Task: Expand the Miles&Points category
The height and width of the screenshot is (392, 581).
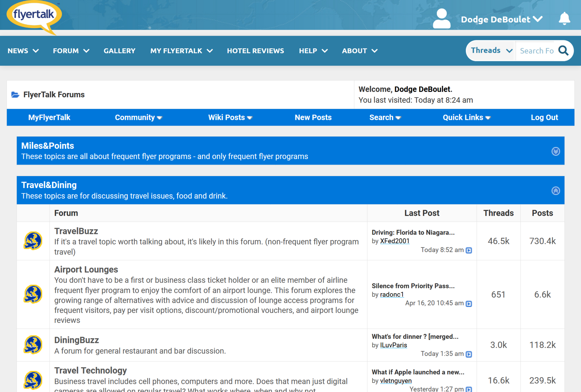Action: (x=555, y=151)
